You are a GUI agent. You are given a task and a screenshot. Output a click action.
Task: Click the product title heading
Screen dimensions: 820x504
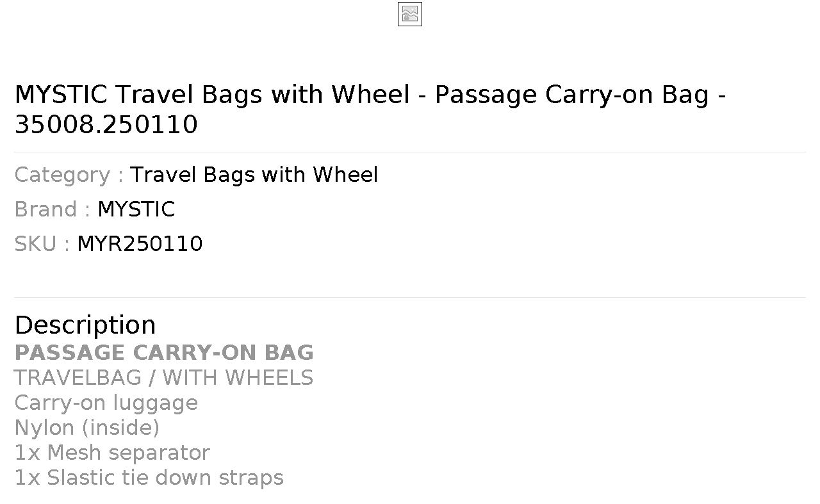[x=370, y=109]
